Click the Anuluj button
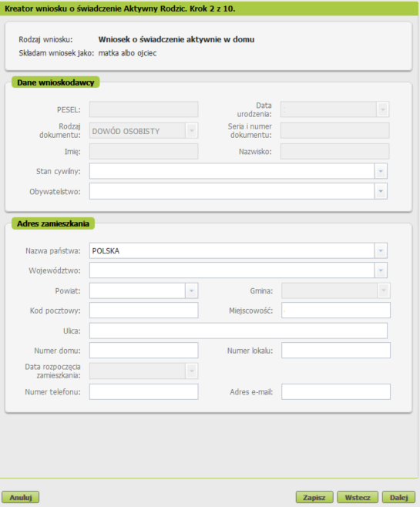This screenshot has height=507, width=420. 21,497
